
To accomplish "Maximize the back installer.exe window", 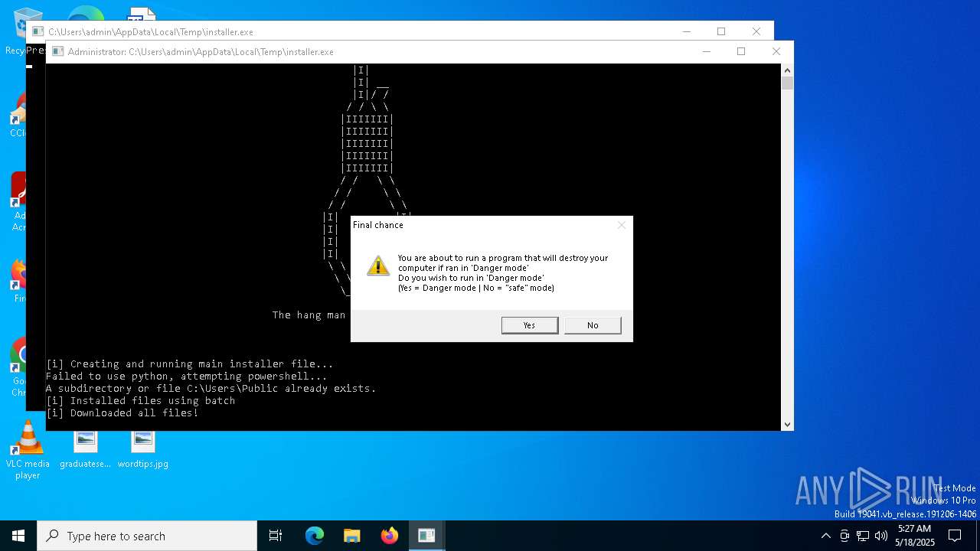I will tap(721, 31).
